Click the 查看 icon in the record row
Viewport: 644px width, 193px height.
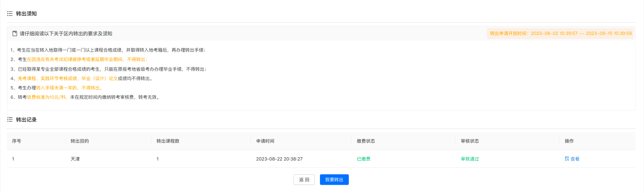click(567, 159)
